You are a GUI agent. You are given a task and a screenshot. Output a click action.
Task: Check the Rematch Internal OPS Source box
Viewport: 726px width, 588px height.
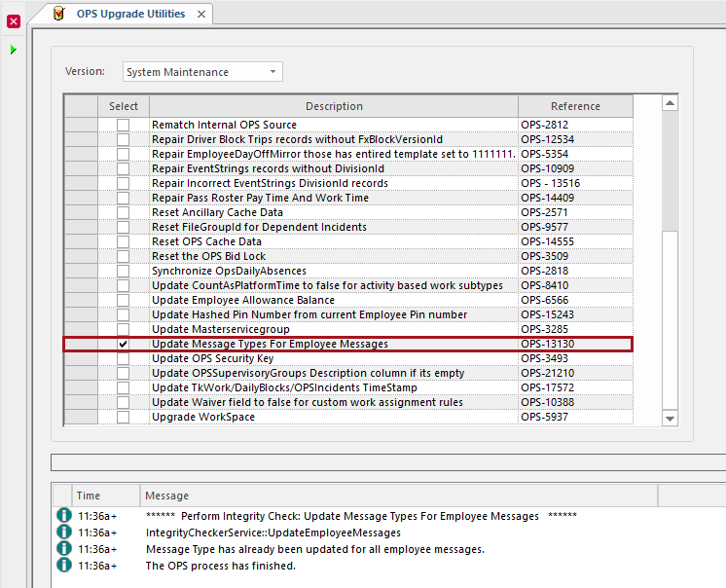[124, 125]
